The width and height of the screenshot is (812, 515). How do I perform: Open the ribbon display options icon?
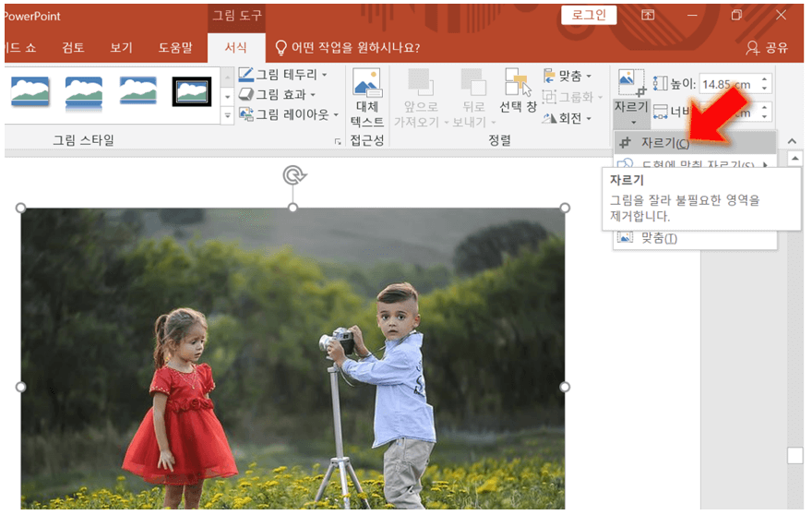point(648,15)
